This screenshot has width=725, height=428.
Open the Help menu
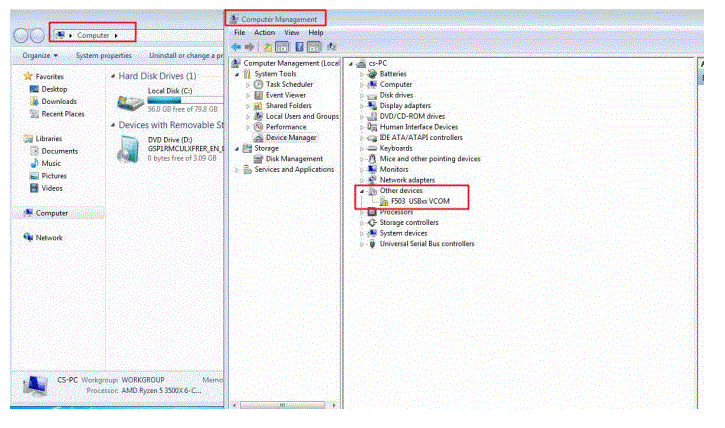316,33
